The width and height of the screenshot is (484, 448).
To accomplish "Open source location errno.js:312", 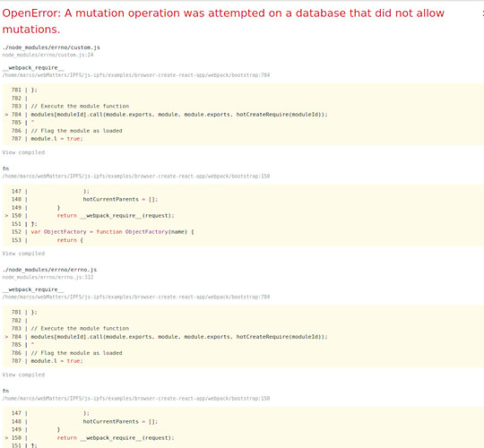I will point(48,277).
